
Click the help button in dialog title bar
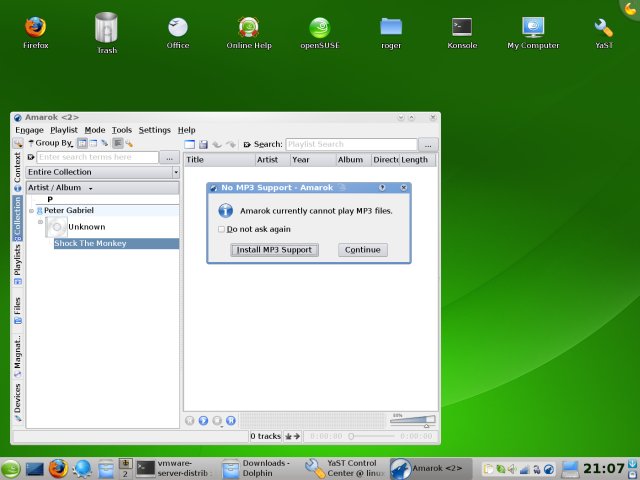click(x=382, y=187)
